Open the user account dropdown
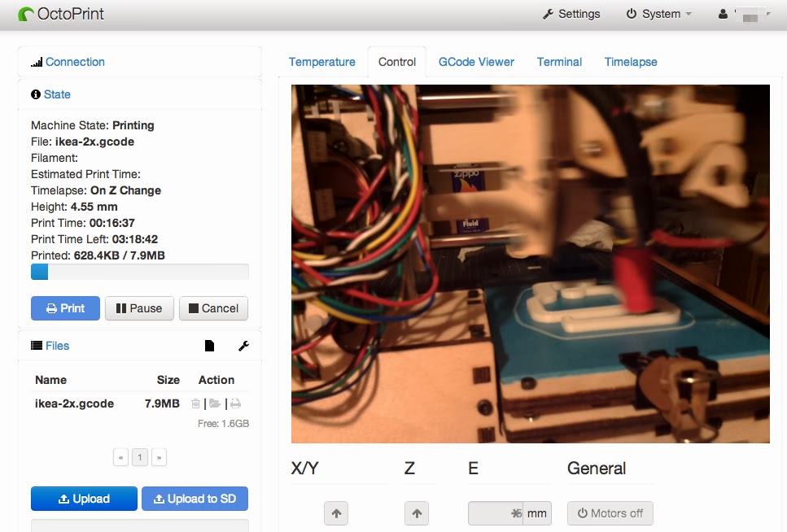Viewport: 787px width, 532px height. 744,14
